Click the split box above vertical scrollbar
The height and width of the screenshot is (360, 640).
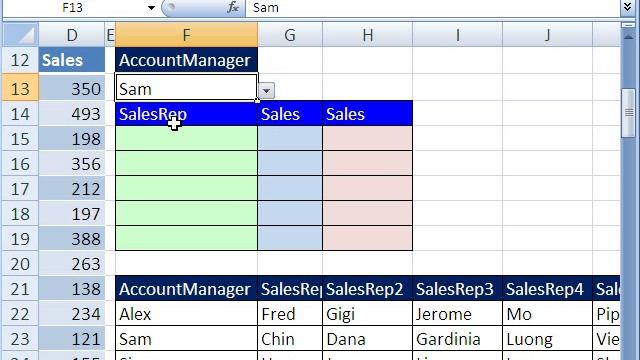[628, 25]
